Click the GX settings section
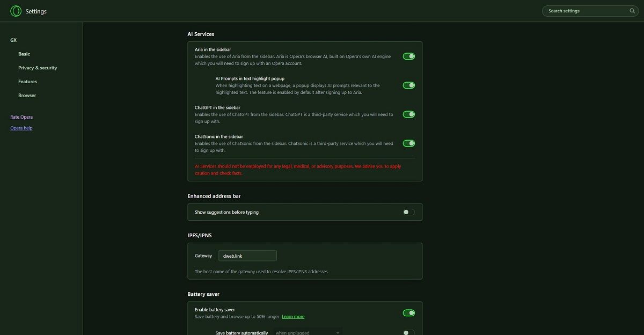 coord(12,40)
